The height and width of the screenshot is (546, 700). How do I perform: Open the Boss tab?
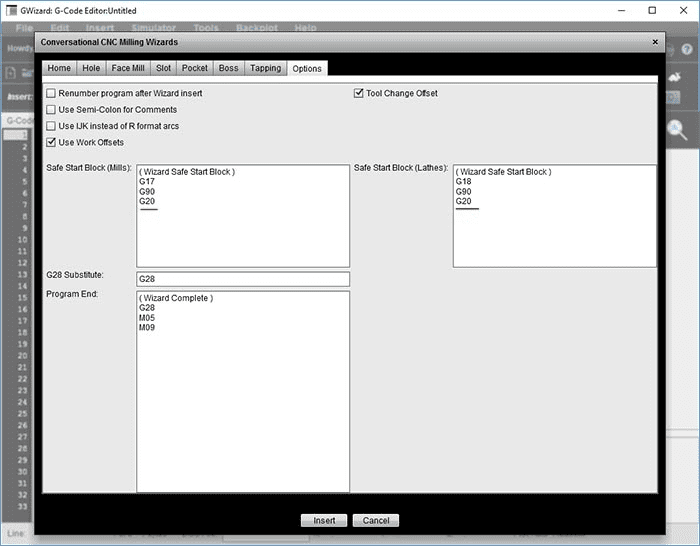click(228, 68)
